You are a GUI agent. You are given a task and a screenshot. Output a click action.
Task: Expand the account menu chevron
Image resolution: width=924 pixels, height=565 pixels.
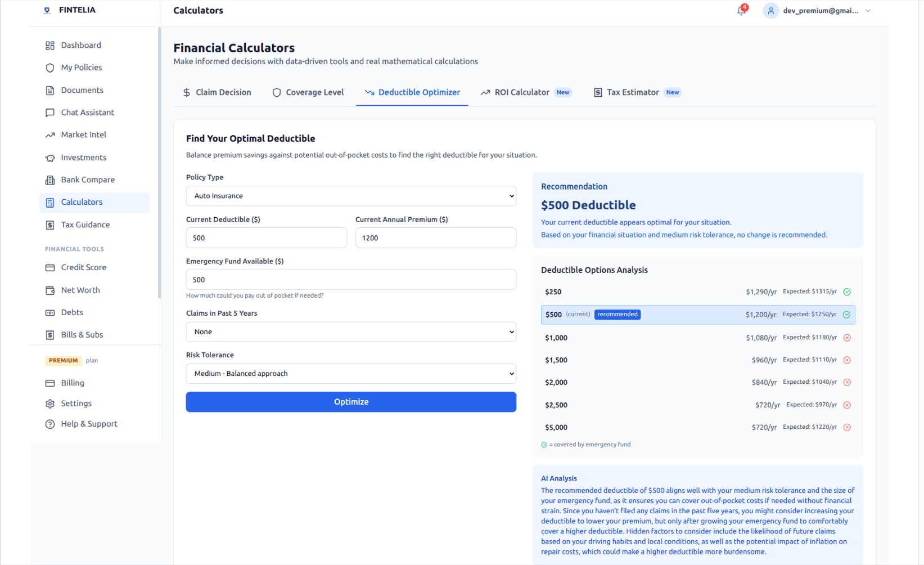click(x=868, y=11)
